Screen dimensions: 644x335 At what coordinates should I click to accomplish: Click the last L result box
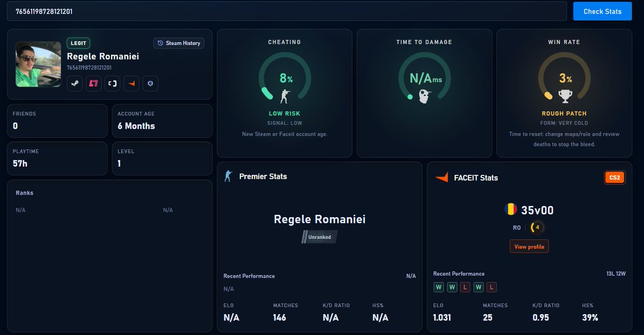tap(492, 287)
